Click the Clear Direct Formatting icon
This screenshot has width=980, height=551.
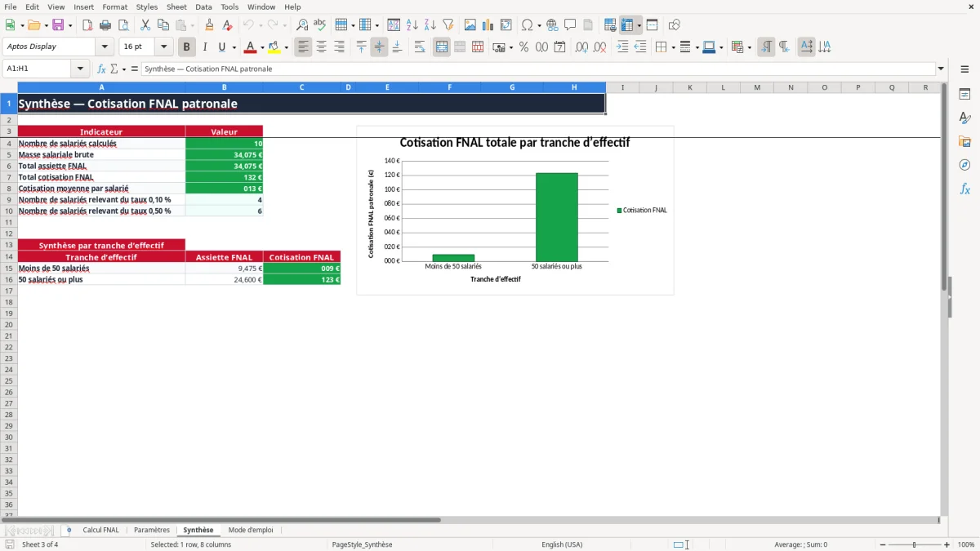tap(228, 25)
